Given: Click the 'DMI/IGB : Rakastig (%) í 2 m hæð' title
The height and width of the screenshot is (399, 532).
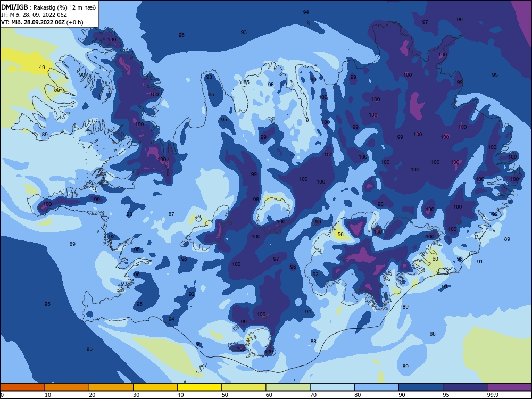Looking at the screenshot, I should click(48, 7).
